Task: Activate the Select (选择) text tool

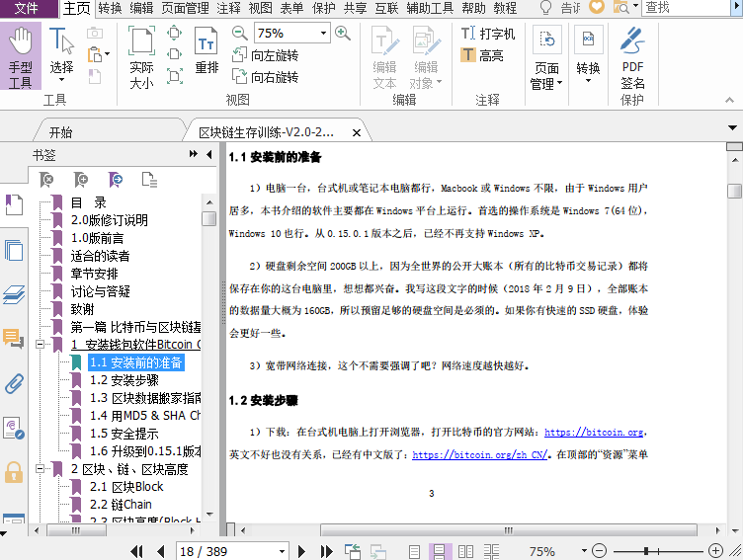Action: point(61,55)
